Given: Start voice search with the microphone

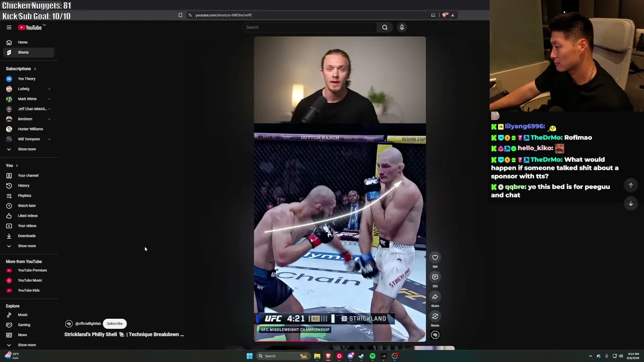Looking at the screenshot, I should pos(402,27).
